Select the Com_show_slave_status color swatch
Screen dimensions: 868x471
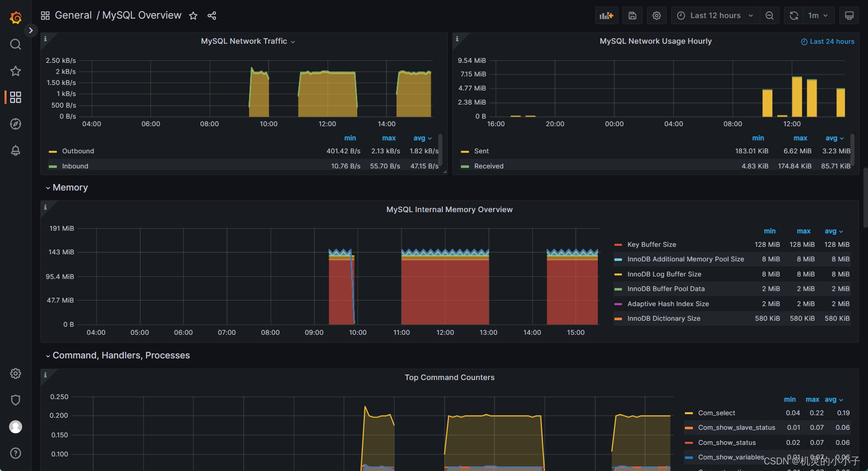[689, 428]
